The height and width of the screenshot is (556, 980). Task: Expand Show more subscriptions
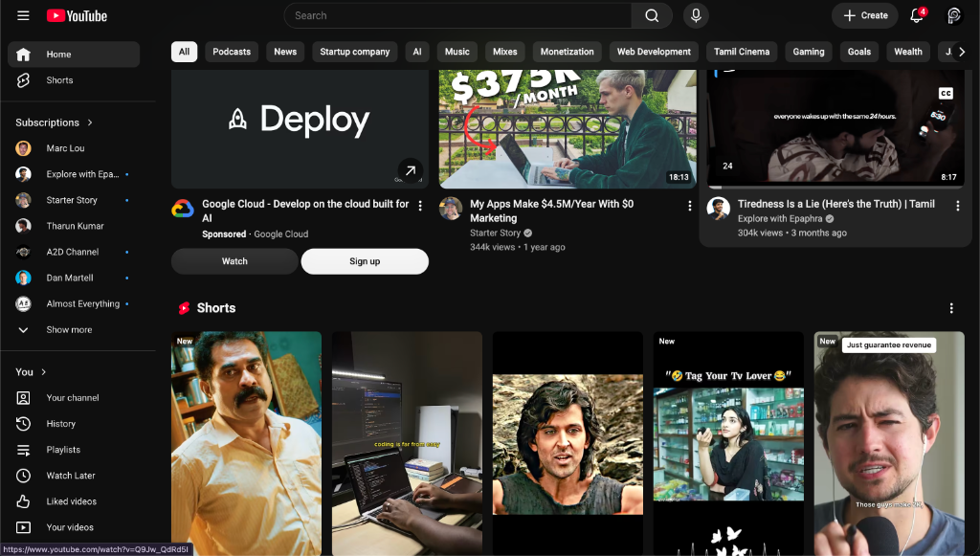click(74, 330)
